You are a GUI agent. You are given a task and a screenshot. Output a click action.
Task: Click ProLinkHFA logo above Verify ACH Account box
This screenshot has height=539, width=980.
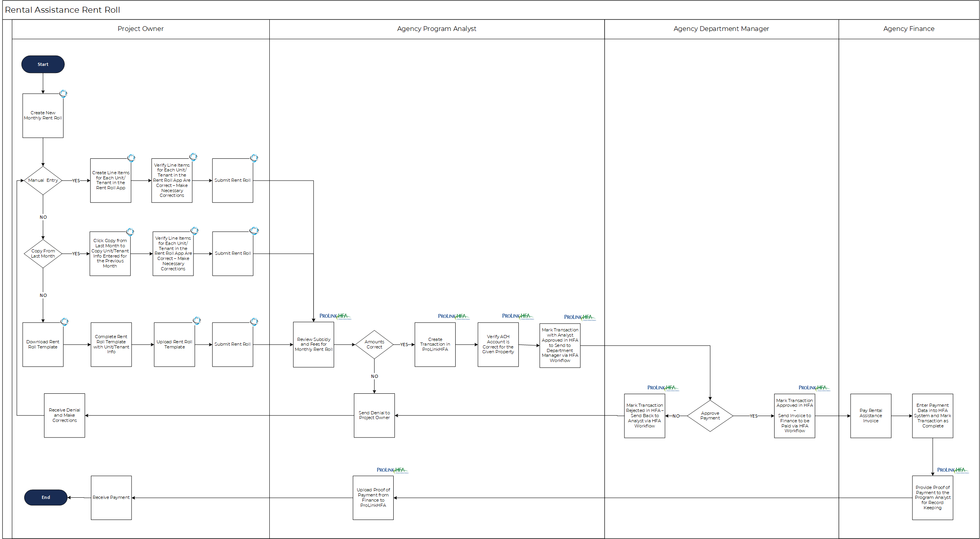coord(517,316)
